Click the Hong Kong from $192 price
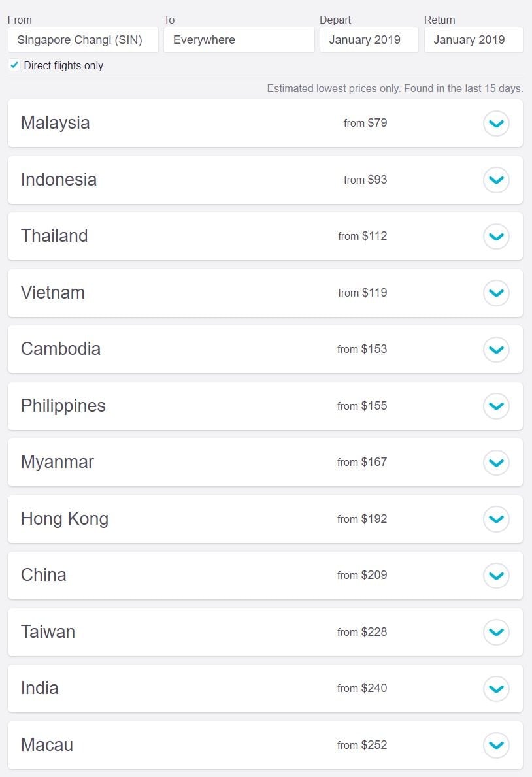The image size is (532, 777). pyautogui.click(x=362, y=519)
